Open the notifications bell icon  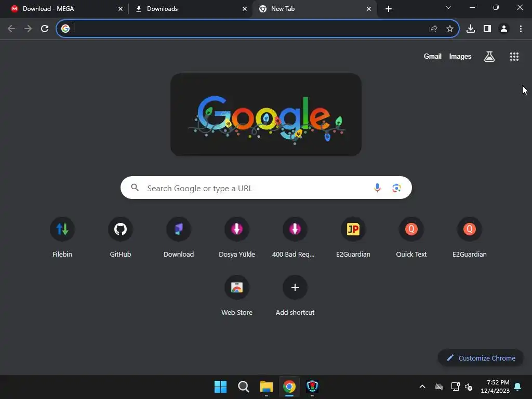coord(518,387)
